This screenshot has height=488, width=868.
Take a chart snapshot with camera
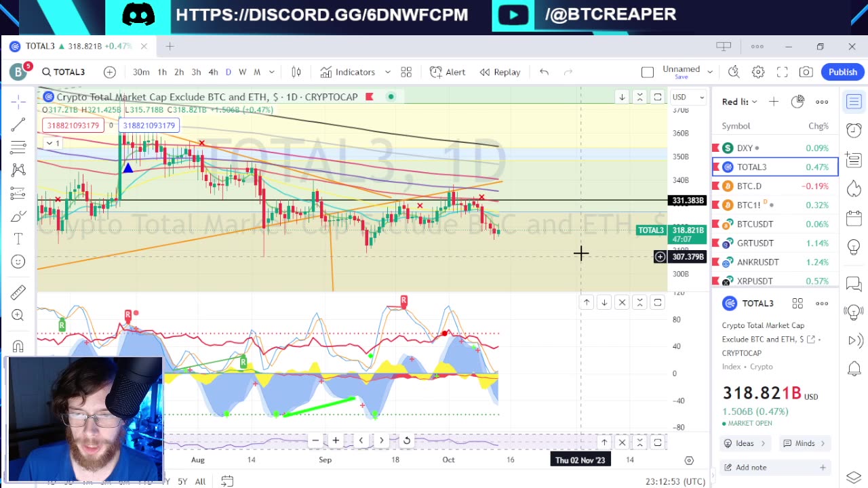point(806,72)
